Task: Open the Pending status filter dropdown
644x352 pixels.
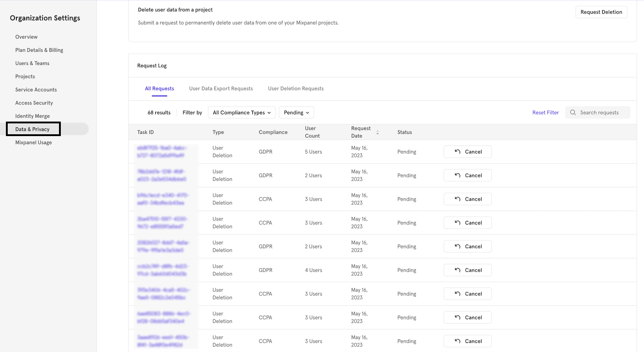Action: coord(296,112)
